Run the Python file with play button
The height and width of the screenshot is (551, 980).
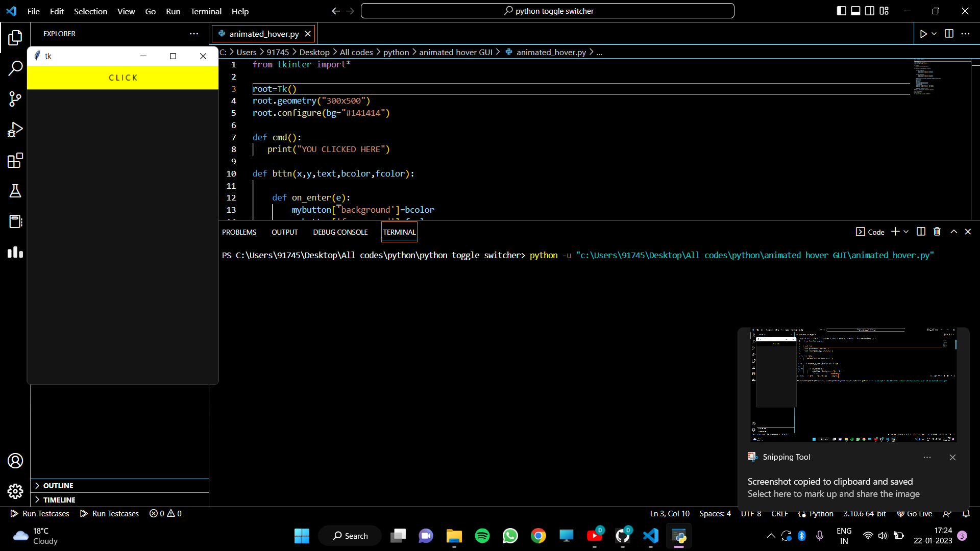pyautogui.click(x=924, y=33)
